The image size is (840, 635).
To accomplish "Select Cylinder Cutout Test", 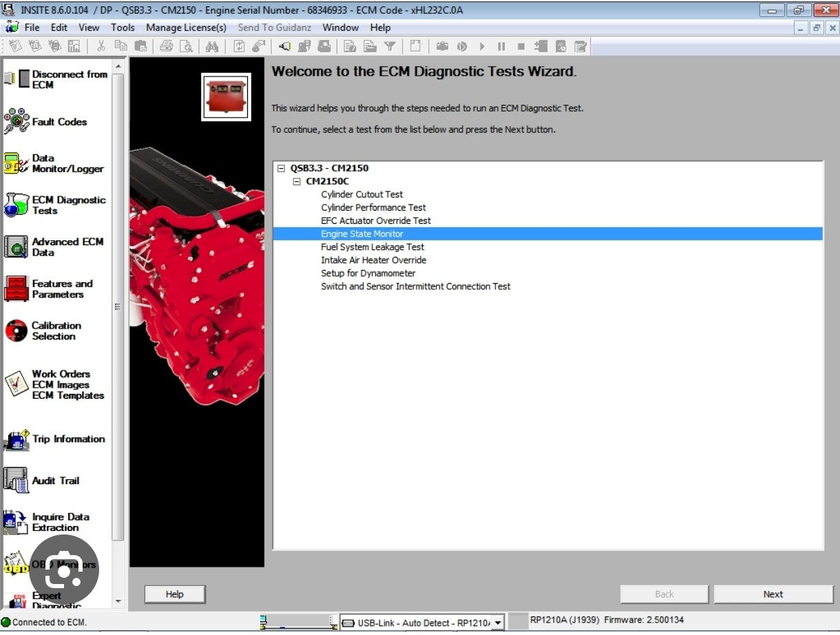I will click(x=362, y=194).
